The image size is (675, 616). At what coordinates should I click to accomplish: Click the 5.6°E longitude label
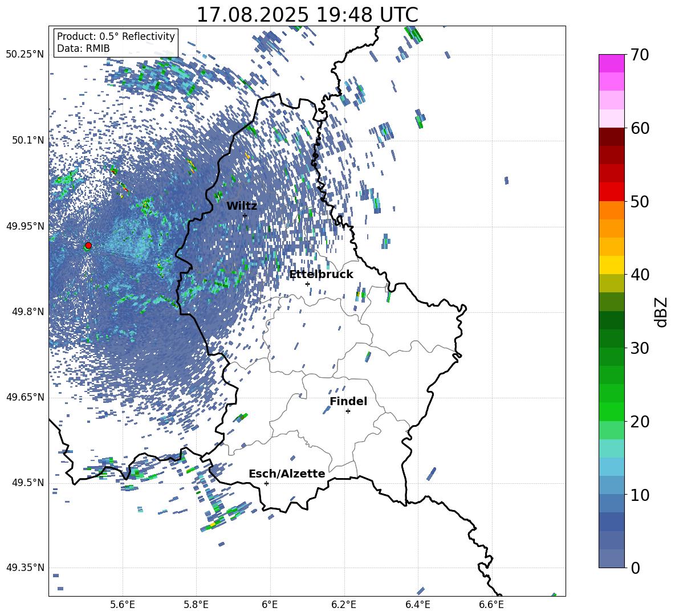coord(123,605)
